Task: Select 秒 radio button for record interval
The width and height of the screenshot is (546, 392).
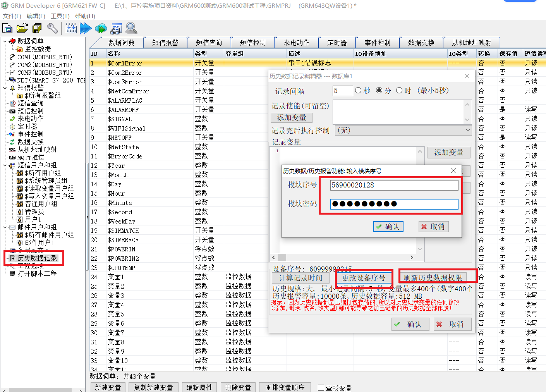Action: (x=358, y=90)
